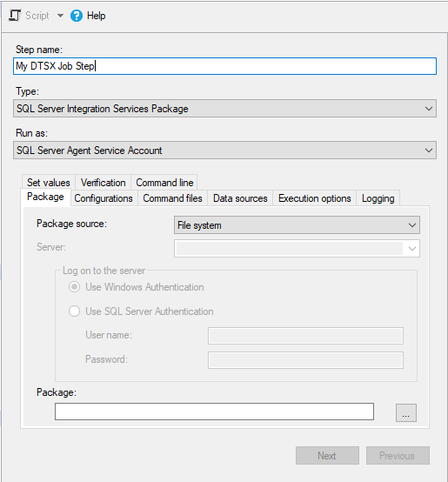Open the Script dropdown arrow
The height and width of the screenshot is (482, 448).
coord(60,16)
